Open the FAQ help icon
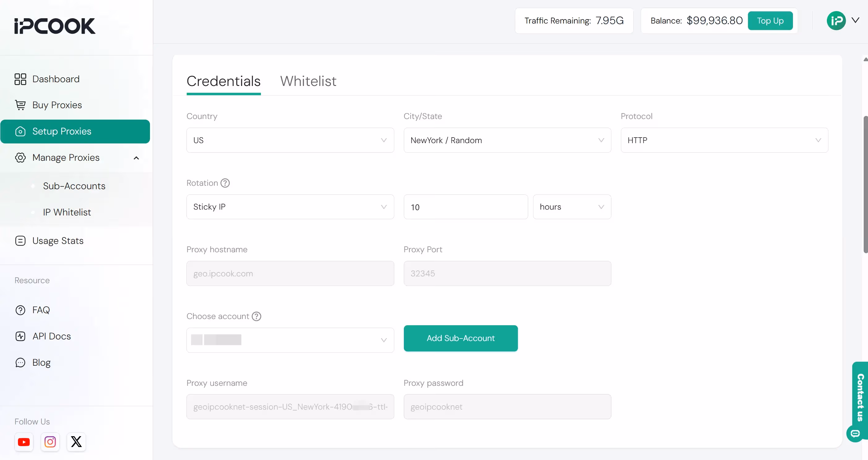 (x=20, y=310)
